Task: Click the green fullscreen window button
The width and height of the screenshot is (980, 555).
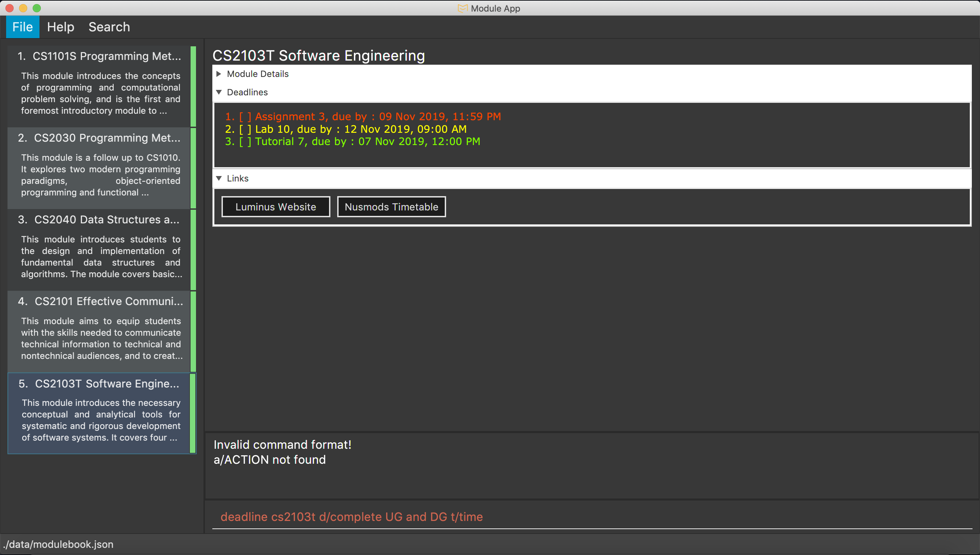Action: pyautogui.click(x=36, y=8)
